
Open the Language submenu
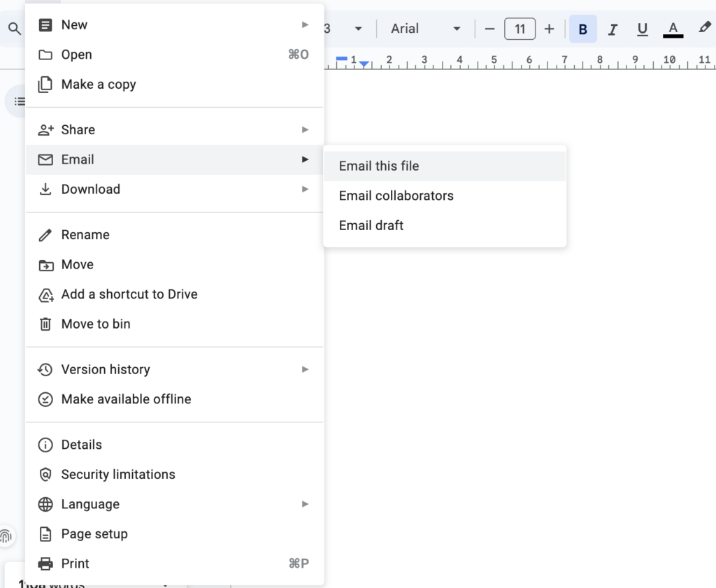click(x=174, y=504)
